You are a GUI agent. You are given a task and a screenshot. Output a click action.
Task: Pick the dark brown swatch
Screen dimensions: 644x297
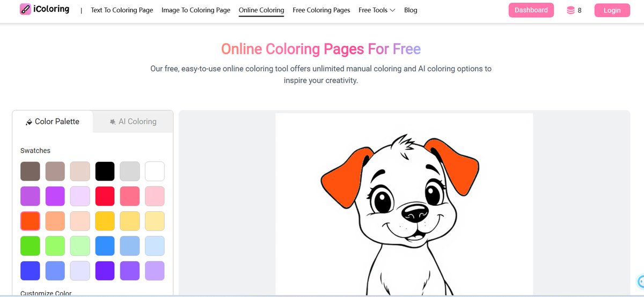point(30,171)
